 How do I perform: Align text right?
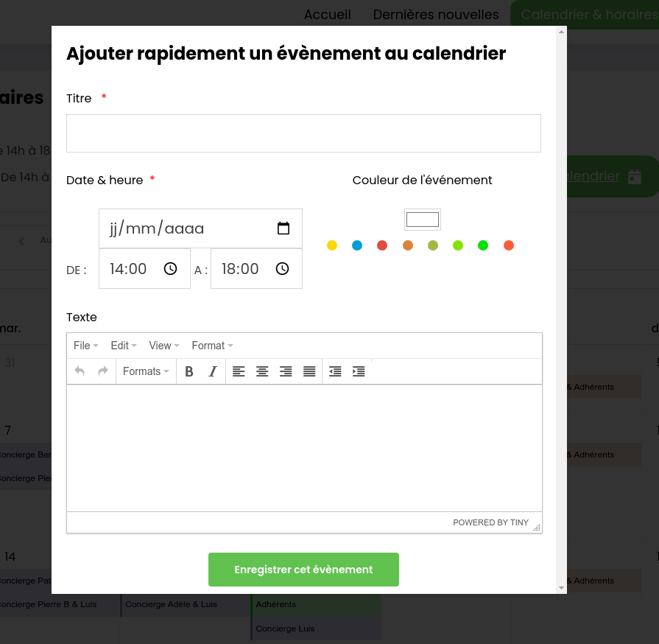click(x=286, y=371)
